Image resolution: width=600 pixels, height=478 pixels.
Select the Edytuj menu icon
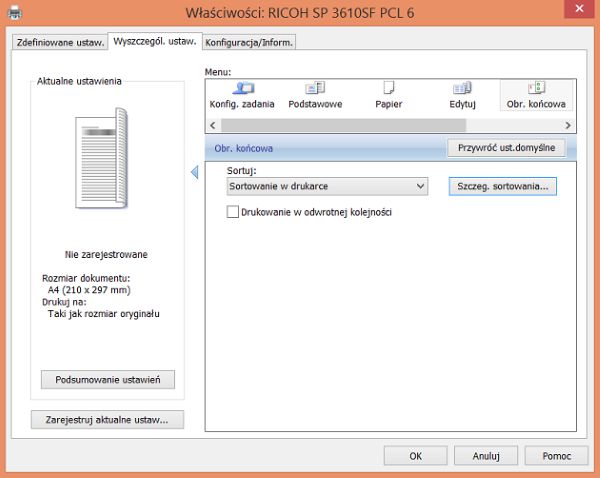tap(462, 95)
